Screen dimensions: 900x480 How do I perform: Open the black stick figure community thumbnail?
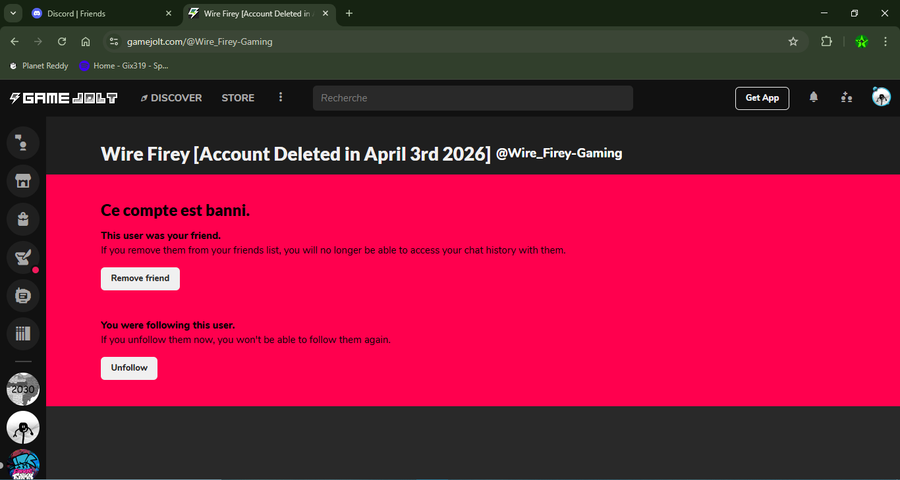coord(23,428)
